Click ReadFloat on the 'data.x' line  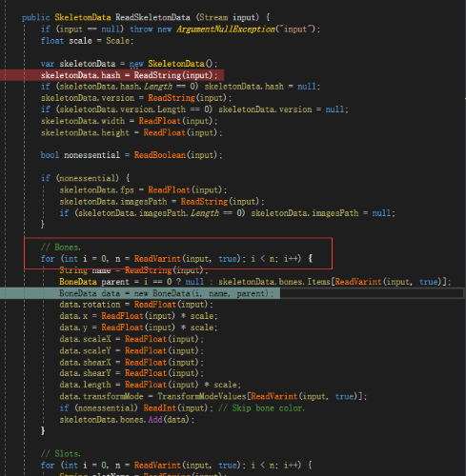click(x=122, y=316)
